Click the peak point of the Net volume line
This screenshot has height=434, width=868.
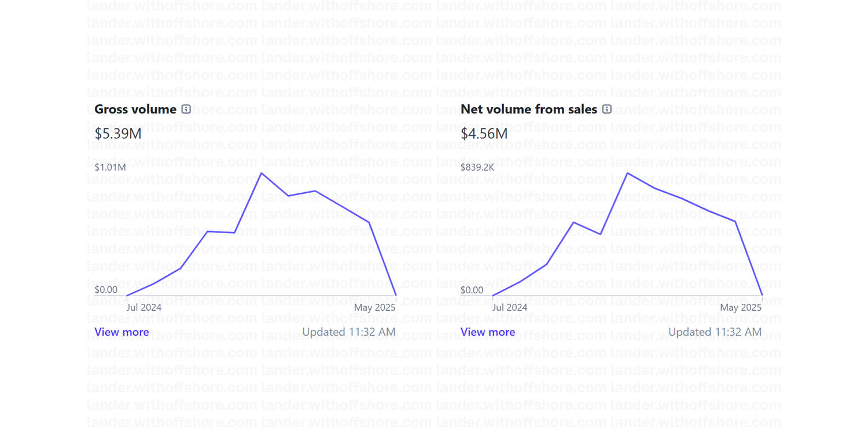click(x=628, y=173)
